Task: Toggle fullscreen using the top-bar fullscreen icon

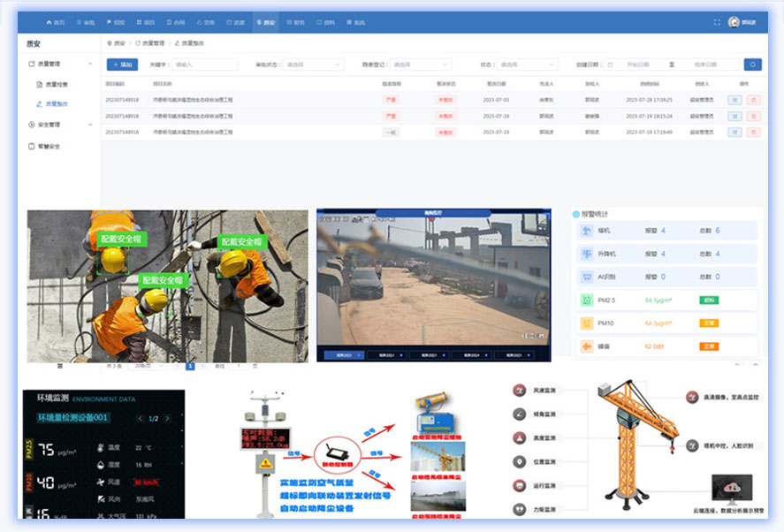Action: [x=717, y=22]
